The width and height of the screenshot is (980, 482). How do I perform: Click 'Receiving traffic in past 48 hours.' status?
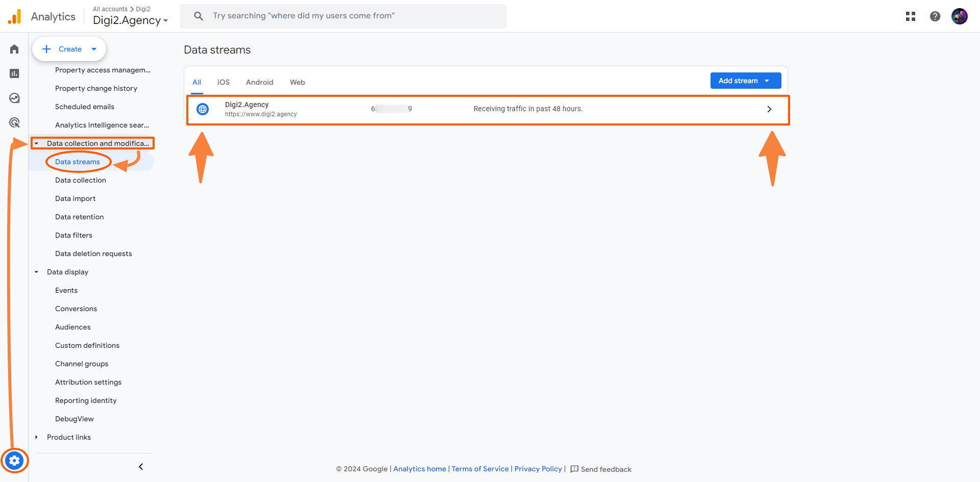[x=528, y=109]
